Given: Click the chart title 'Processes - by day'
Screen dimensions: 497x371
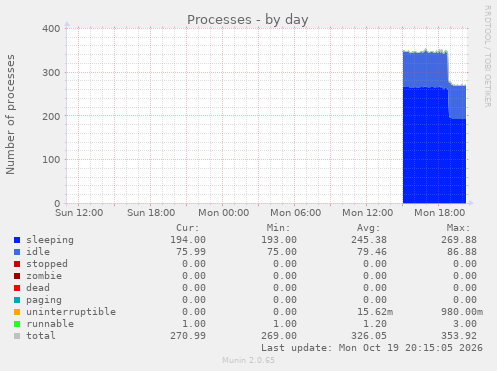Looking at the screenshot, I should (x=248, y=20).
